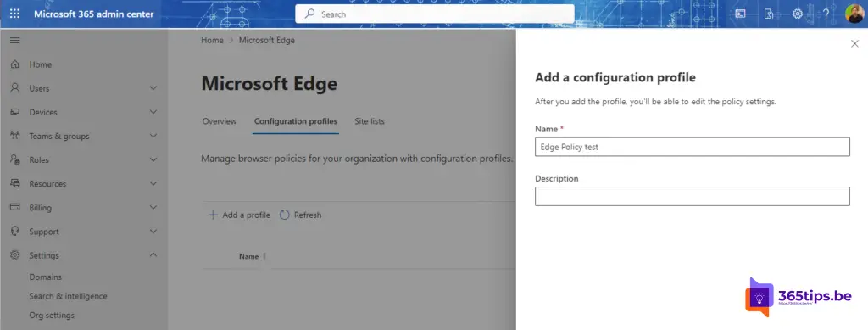Image resolution: width=868 pixels, height=330 pixels.
Task: Open the help question mark icon
Action: (826, 14)
